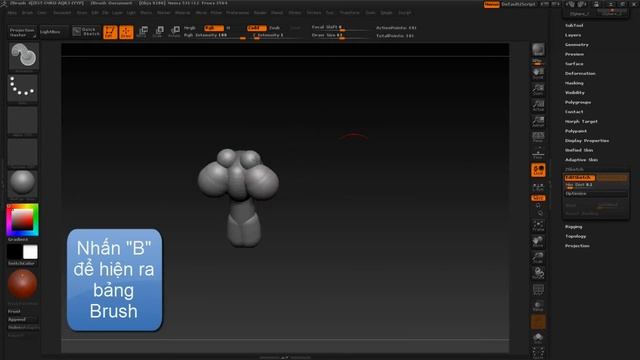This screenshot has width=640, height=360.
Task: Toggle the Floor grid icon
Action: point(538,153)
